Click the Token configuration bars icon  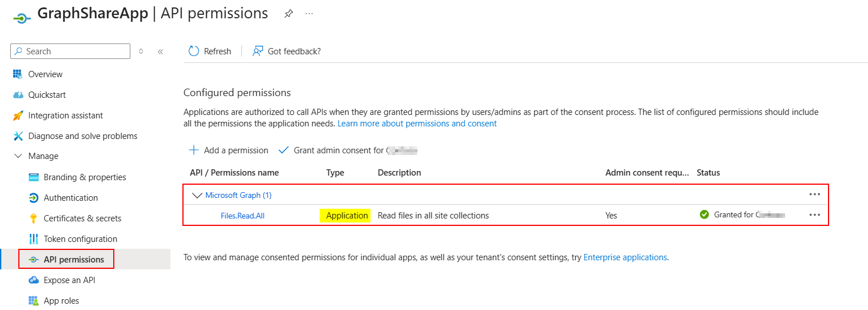click(33, 239)
